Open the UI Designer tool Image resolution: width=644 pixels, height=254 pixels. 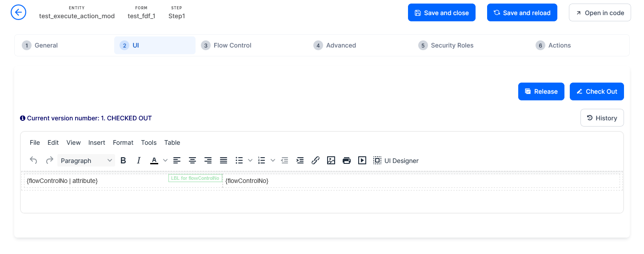[396, 161]
